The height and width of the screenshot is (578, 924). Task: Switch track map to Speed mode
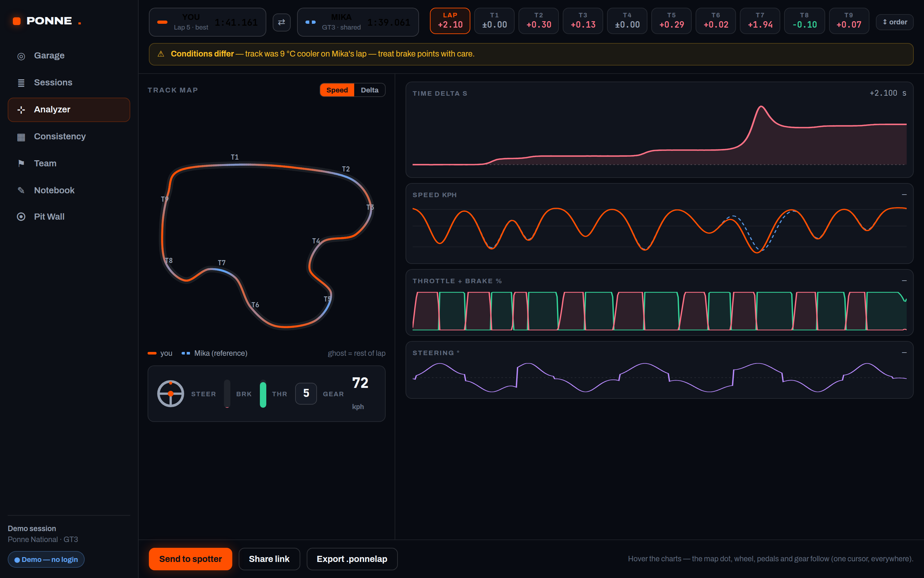click(x=337, y=90)
